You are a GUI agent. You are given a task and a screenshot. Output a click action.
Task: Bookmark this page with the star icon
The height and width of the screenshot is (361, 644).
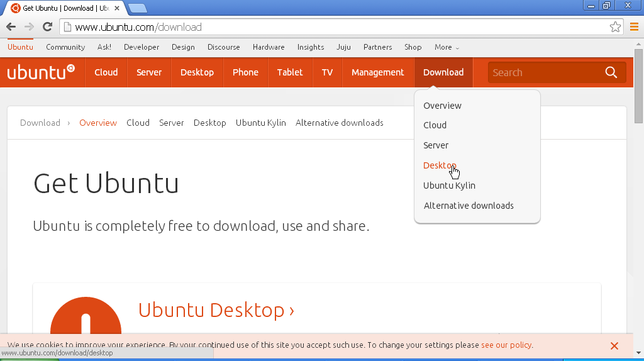[615, 27]
